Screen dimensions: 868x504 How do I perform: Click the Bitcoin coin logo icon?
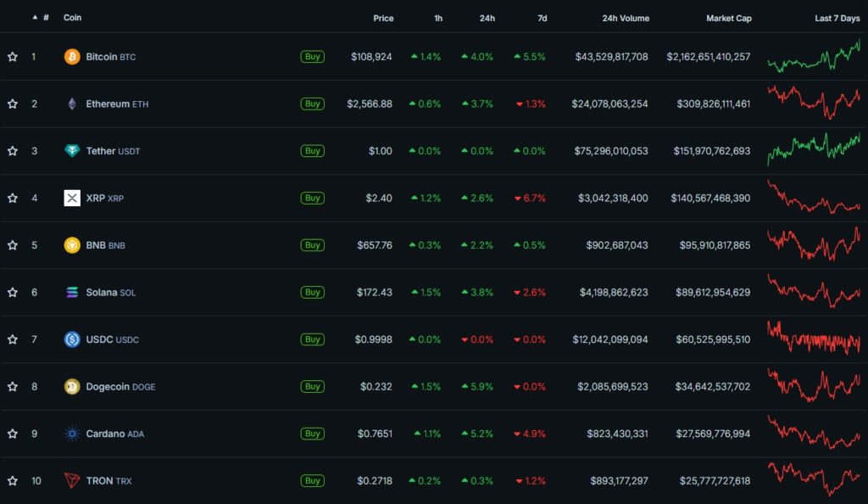pyautogui.click(x=72, y=57)
